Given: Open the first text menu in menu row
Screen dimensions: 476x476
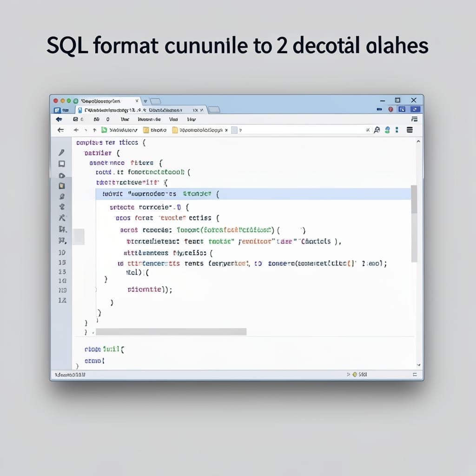Looking at the screenshot, I should [125, 119].
